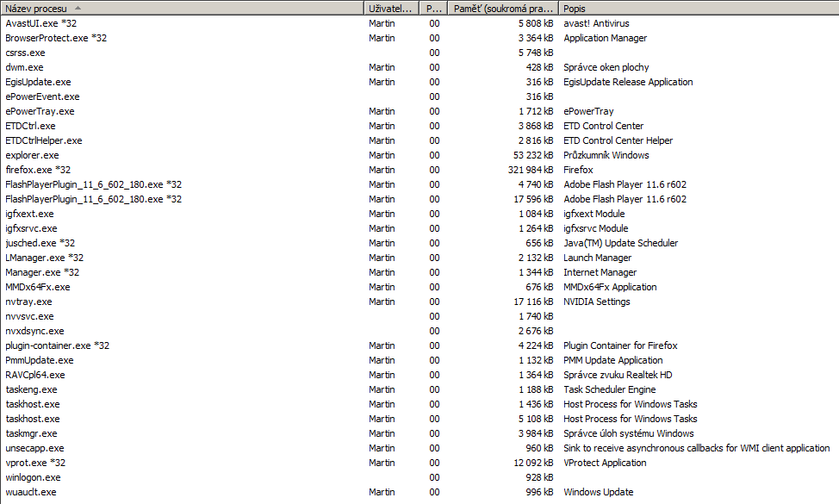Sort by the Popis column header
This screenshot has width=839, height=504.
pos(699,8)
